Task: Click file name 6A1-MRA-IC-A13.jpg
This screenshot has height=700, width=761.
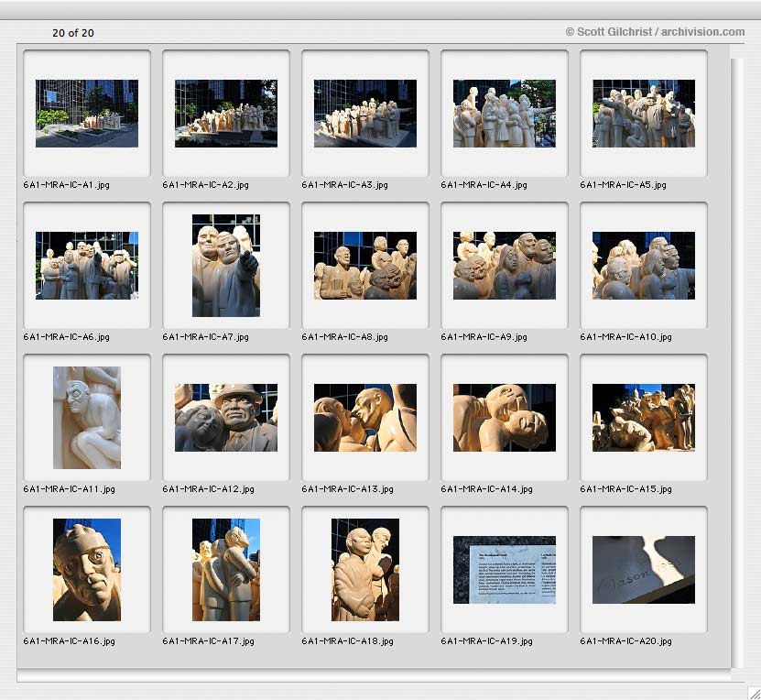Action: tap(347, 489)
